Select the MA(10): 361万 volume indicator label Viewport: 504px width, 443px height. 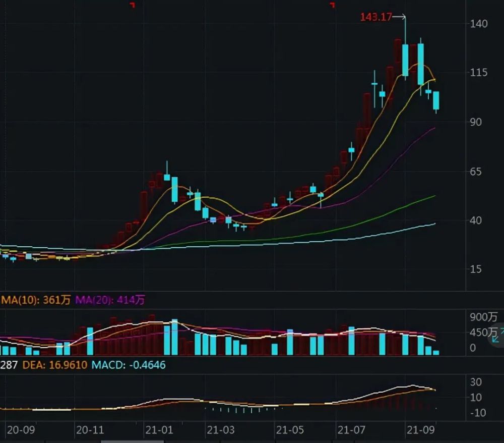pyautogui.click(x=35, y=300)
